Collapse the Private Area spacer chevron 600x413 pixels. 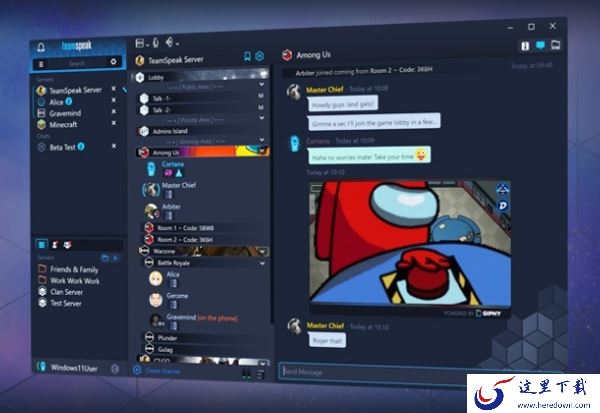click(x=262, y=118)
